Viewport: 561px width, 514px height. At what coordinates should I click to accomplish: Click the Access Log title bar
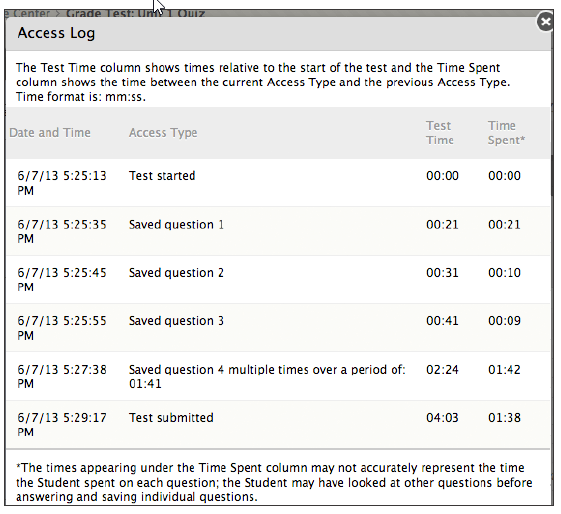click(278, 33)
